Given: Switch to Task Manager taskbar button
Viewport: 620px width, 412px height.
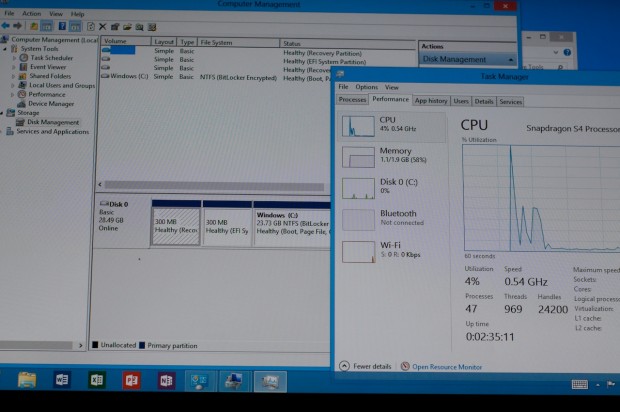Looking at the screenshot, I should click(270, 382).
